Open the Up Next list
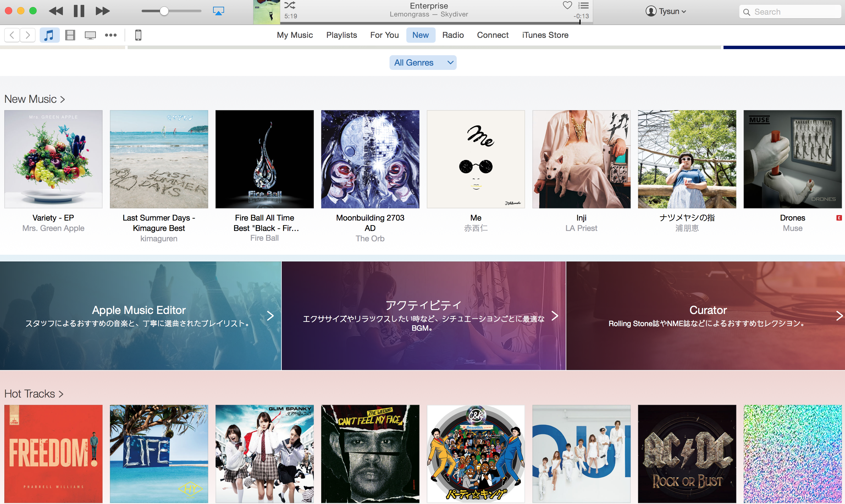 [x=583, y=5]
